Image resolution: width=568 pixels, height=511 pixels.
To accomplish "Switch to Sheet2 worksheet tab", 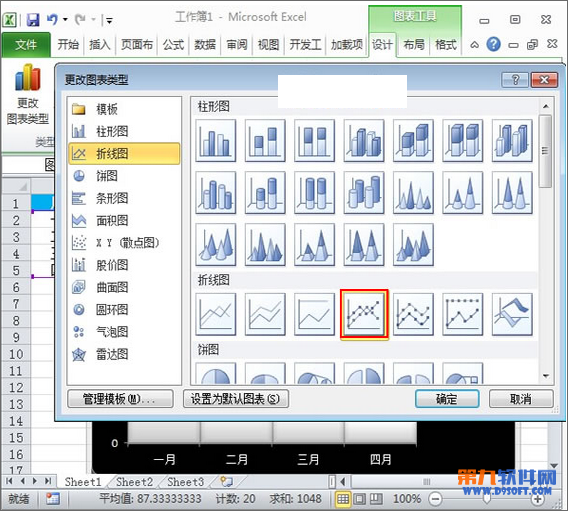I will coord(134,482).
